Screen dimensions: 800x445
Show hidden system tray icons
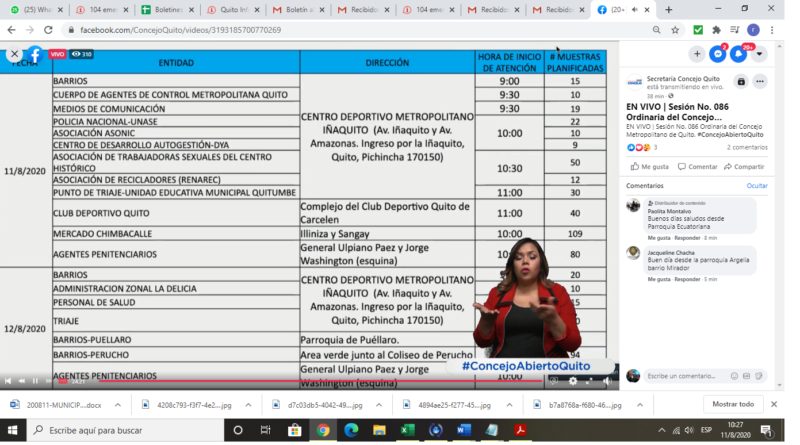point(662,430)
